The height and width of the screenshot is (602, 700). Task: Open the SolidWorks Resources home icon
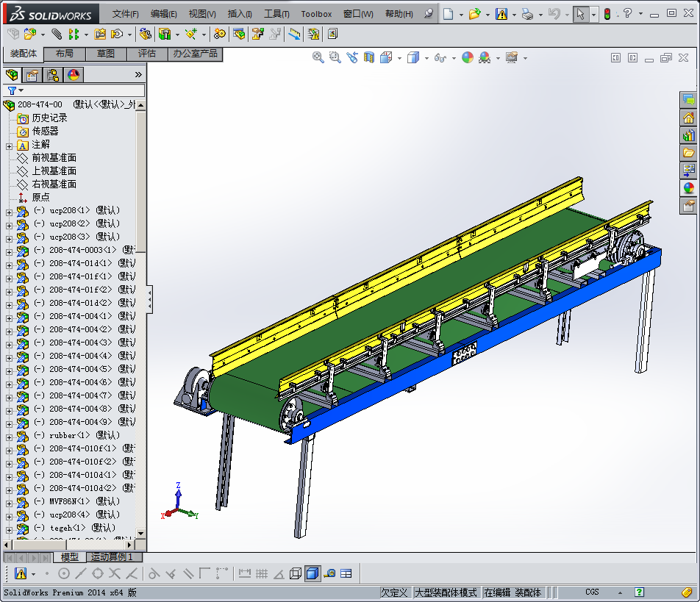(x=689, y=118)
